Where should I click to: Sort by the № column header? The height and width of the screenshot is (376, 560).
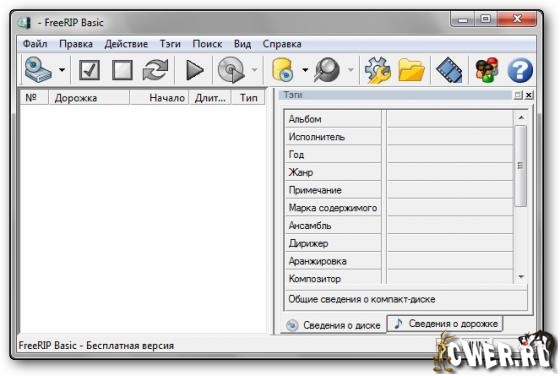tap(34, 97)
